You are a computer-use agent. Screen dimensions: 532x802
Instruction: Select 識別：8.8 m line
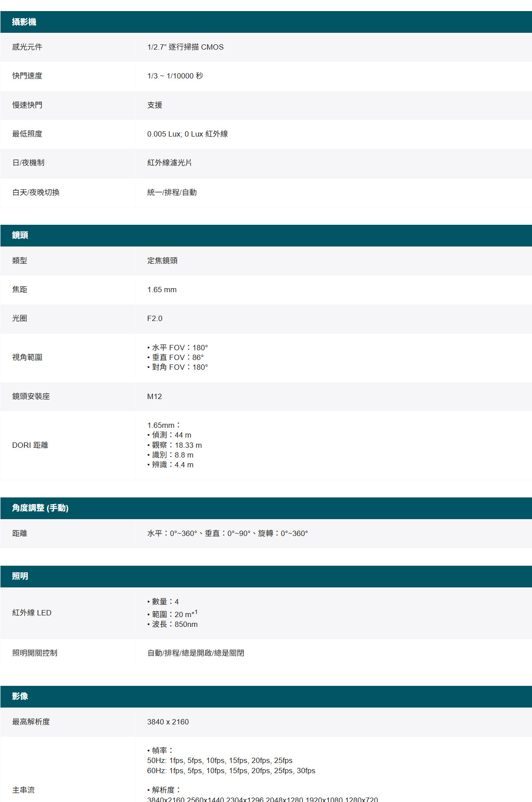click(x=170, y=455)
